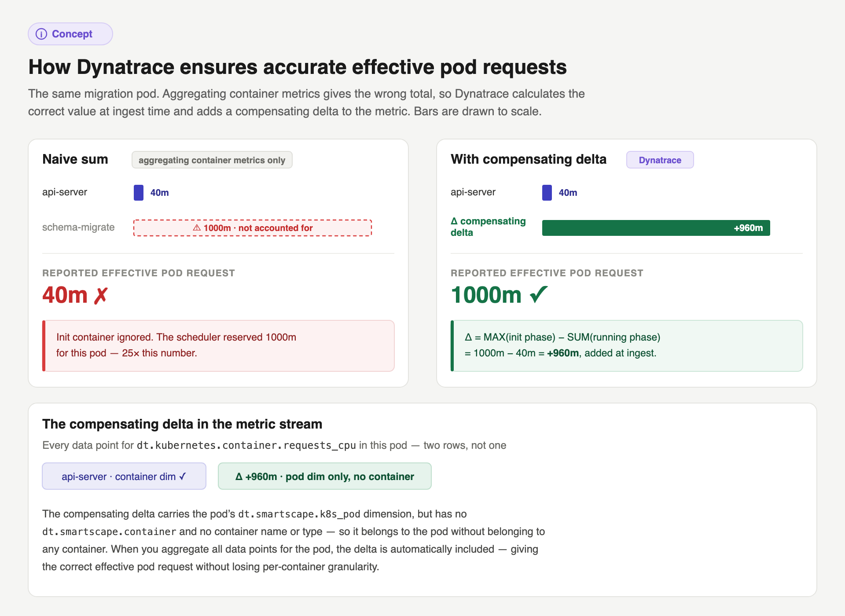Viewport: 845px width, 616px height.
Task: Select the purple Dynatrace badge
Action: click(660, 160)
